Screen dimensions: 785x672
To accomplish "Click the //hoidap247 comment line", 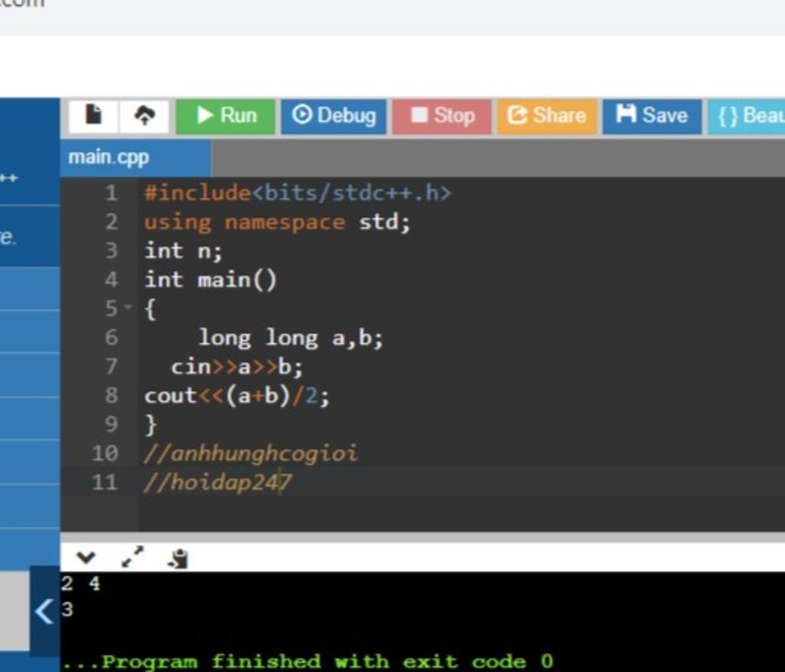I will coord(218,483).
